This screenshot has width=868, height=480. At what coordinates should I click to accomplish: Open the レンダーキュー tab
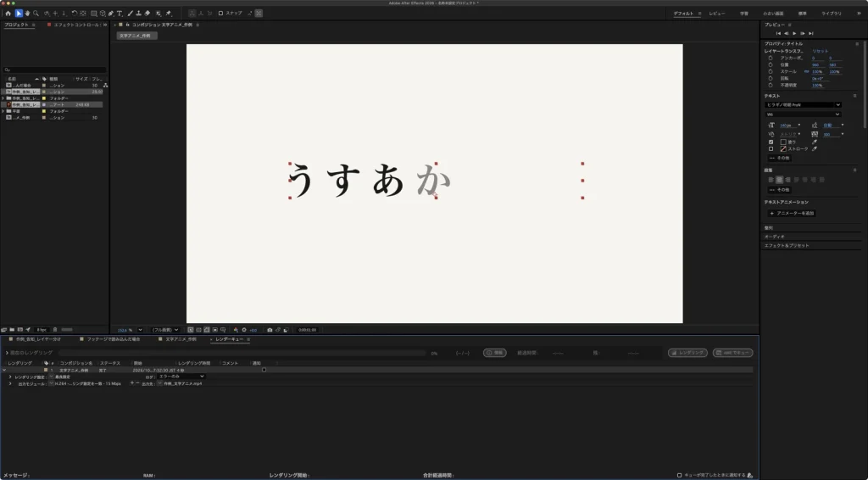click(x=229, y=339)
